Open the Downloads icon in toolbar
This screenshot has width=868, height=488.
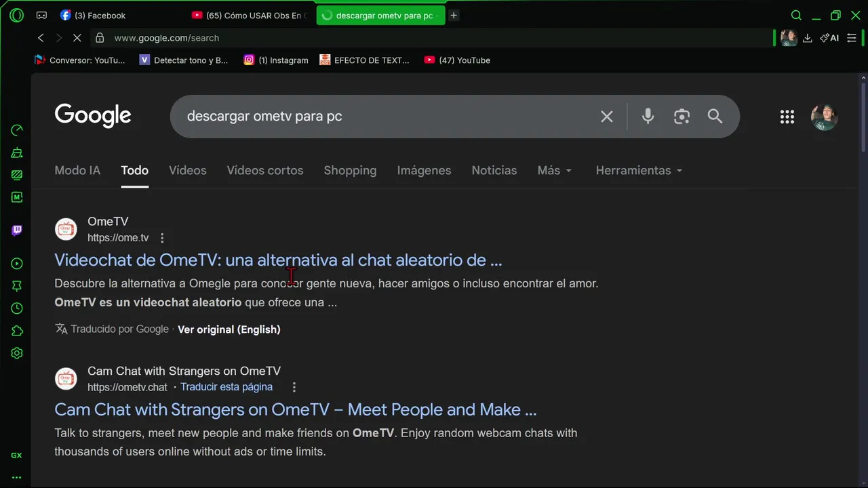click(x=807, y=38)
